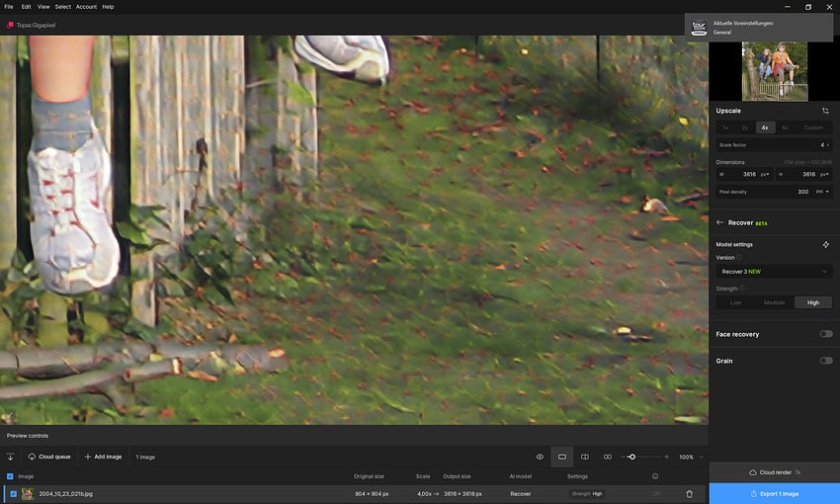This screenshot has height=504, width=840.
Task: Click the lightning bolt in Model settings
Action: (x=825, y=244)
